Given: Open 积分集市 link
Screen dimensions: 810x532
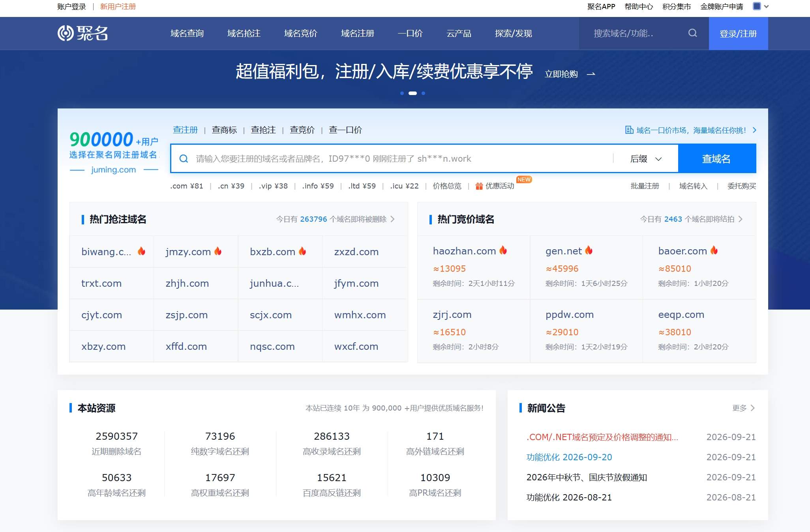Looking at the screenshot, I should [x=677, y=6].
